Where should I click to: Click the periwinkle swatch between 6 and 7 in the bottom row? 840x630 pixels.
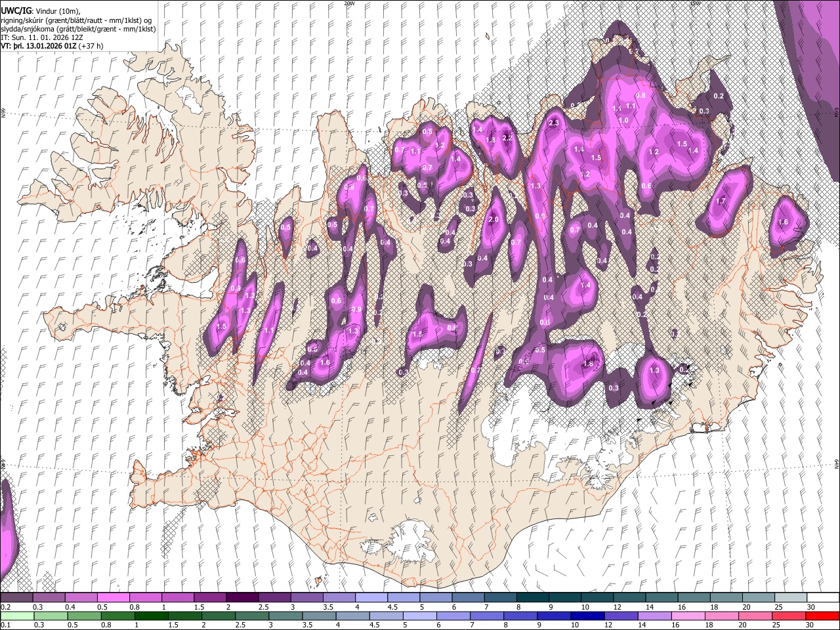tap(453, 616)
